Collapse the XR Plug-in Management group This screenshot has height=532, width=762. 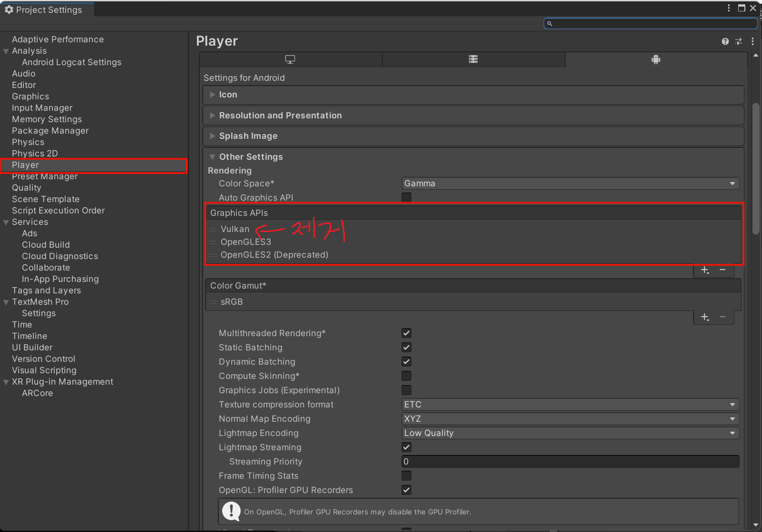coord(6,382)
